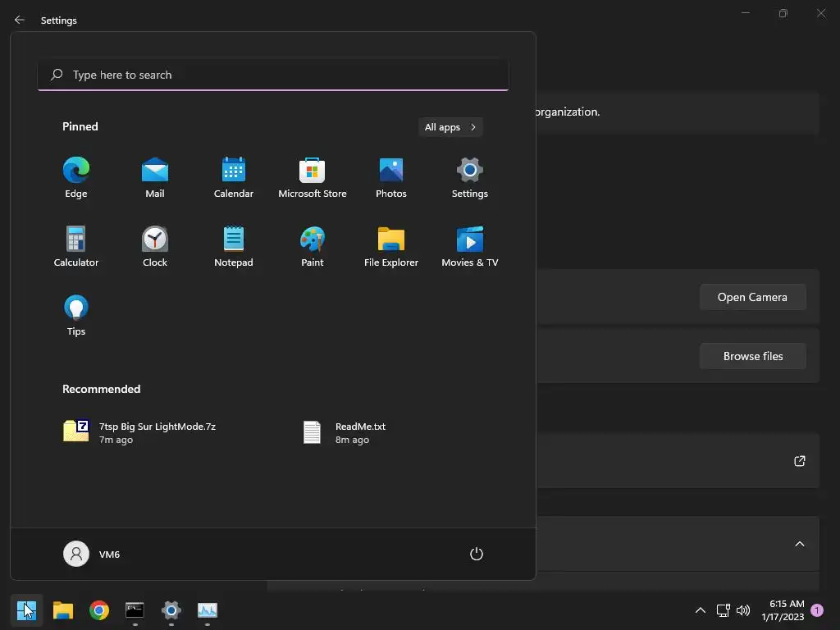
Task: Open pinned Settings app in Start menu
Action: tap(470, 177)
